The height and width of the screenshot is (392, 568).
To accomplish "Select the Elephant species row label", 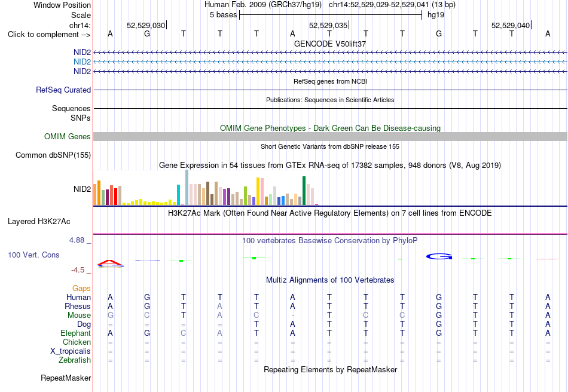I will pos(75,333).
